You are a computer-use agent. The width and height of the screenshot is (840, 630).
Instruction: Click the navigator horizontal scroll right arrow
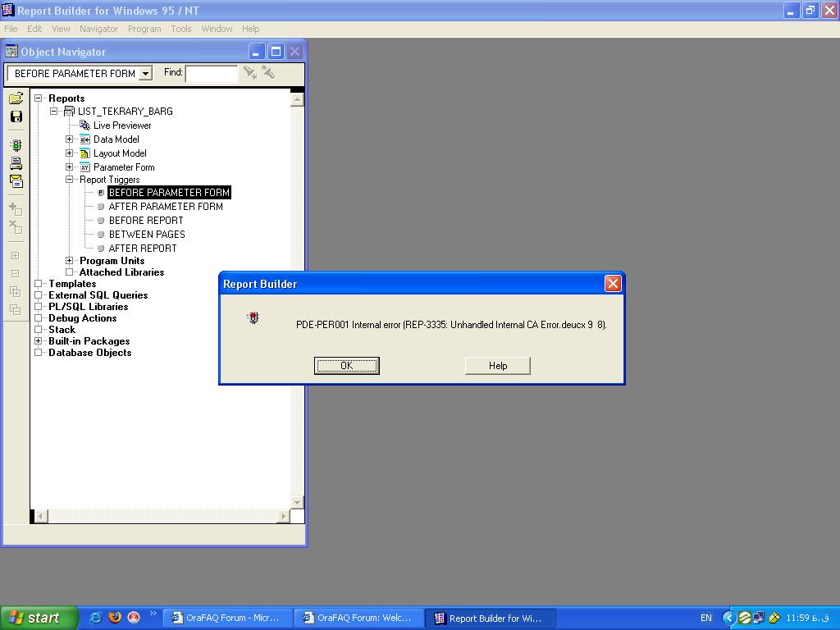click(283, 517)
